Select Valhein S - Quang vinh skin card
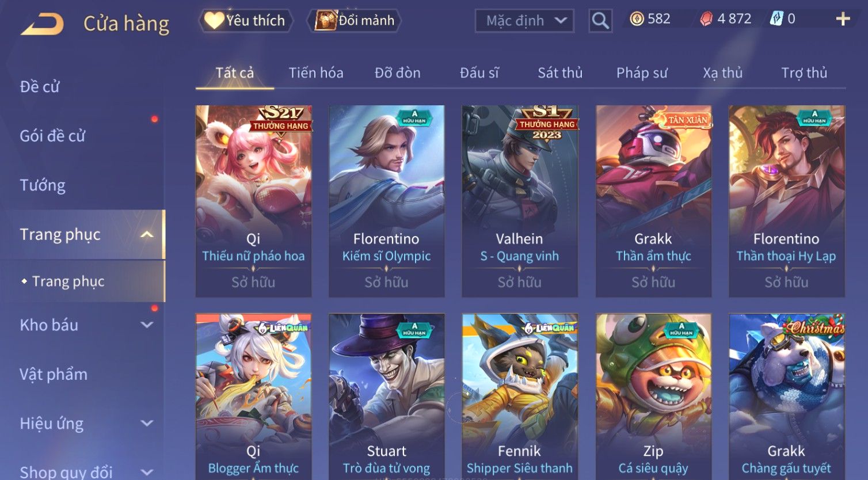 [520, 201]
